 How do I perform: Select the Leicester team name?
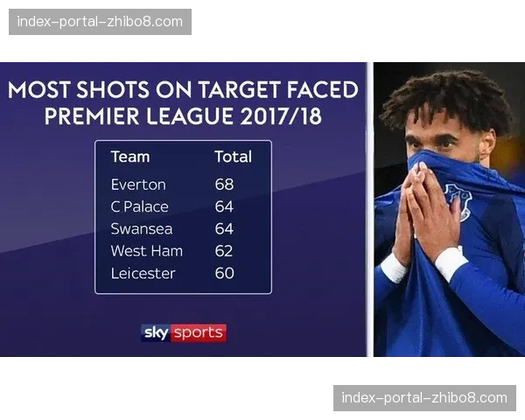point(143,273)
